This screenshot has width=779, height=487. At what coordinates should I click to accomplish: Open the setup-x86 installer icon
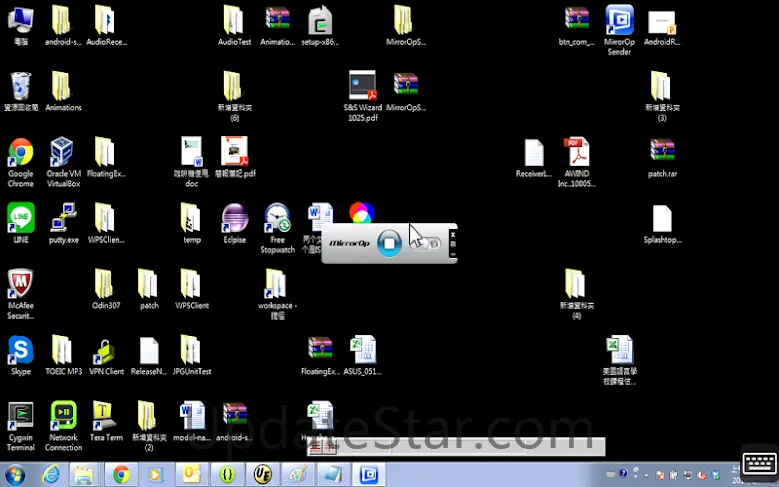click(x=320, y=25)
